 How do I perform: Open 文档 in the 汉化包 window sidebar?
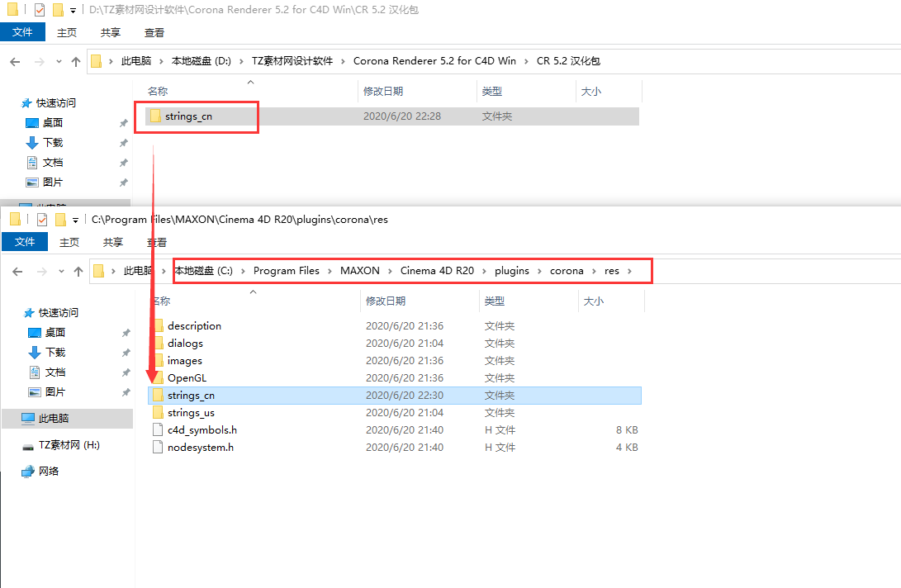point(53,163)
